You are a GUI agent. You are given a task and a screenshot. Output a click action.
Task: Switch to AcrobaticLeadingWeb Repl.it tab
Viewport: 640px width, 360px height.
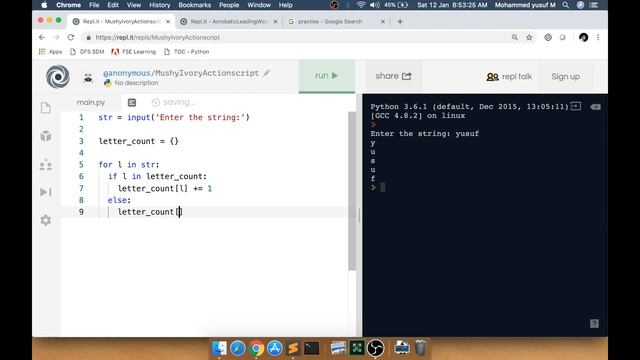click(x=229, y=22)
